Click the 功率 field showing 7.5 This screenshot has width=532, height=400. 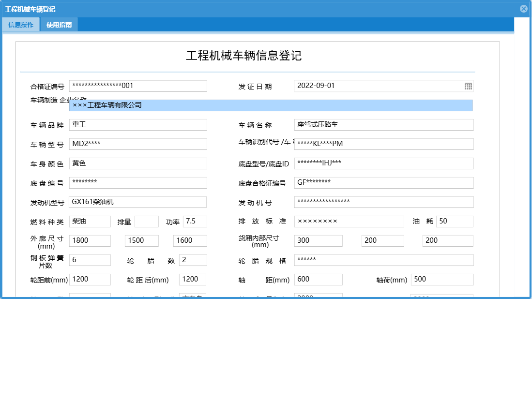[x=194, y=221]
